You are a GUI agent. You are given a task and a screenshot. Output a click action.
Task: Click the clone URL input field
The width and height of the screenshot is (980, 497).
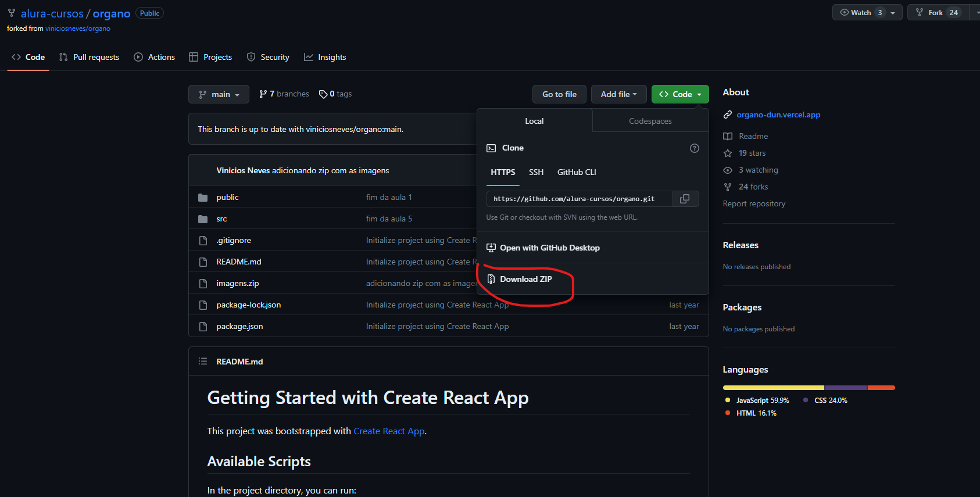click(580, 199)
